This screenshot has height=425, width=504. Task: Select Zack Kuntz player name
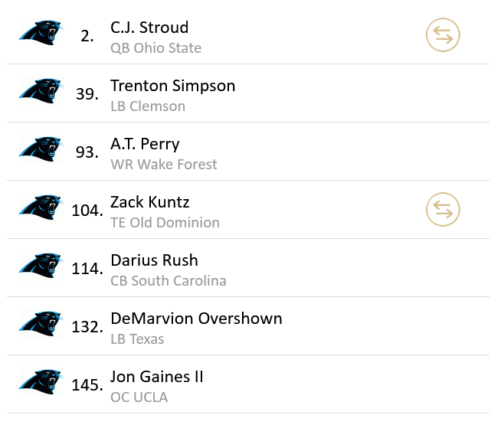click(x=149, y=202)
